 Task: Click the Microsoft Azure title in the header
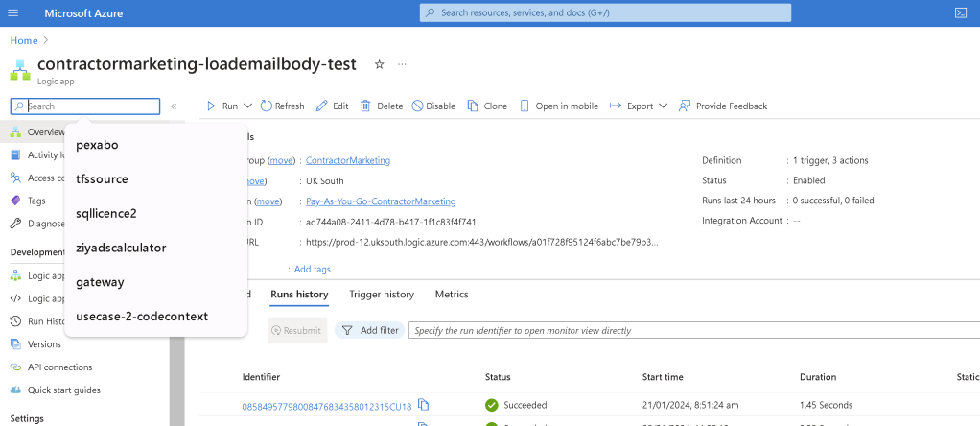pos(83,13)
